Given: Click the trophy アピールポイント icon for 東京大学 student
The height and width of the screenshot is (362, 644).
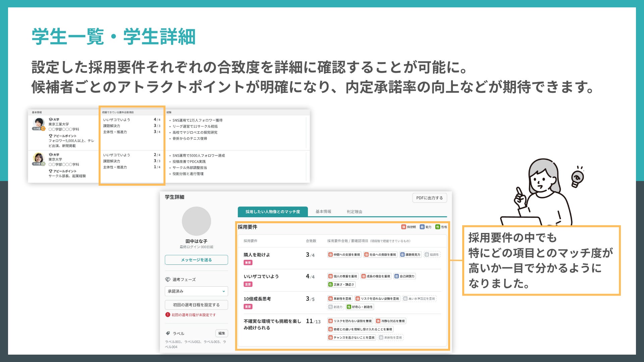Looking at the screenshot, I should pyautogui.click(x=51, y=171).
